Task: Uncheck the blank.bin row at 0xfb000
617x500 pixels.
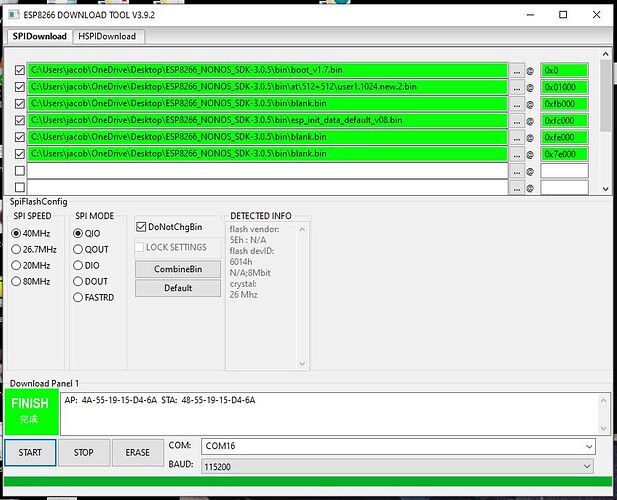Action: 20,103
